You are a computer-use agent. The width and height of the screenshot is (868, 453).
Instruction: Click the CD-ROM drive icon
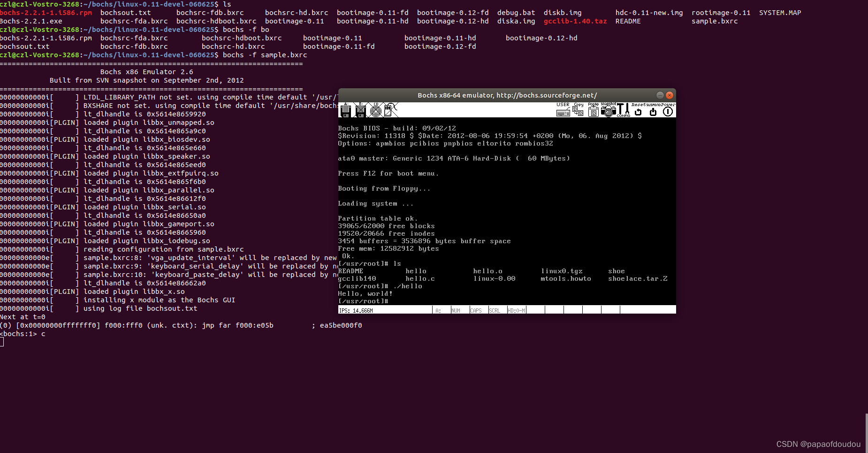[x=376, y=110]
